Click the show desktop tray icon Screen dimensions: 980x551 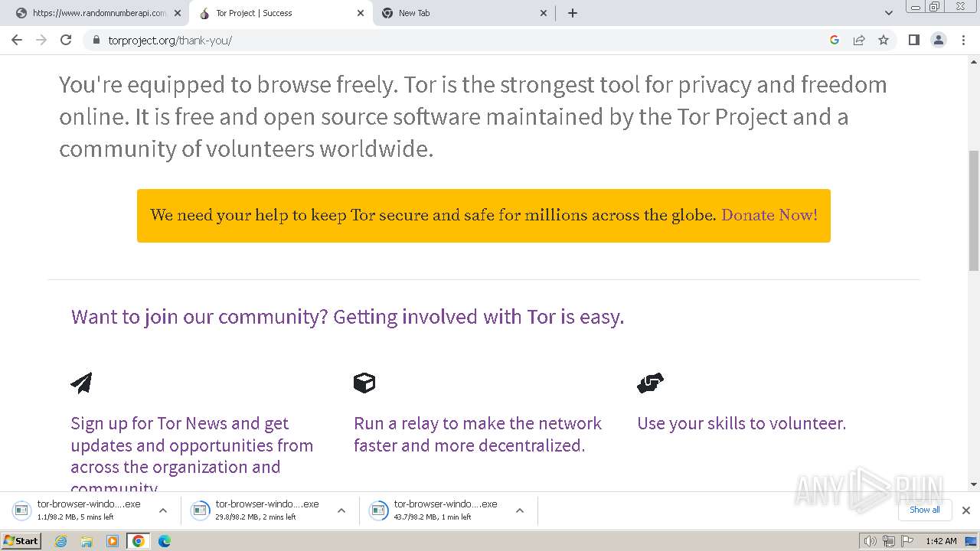click(x=972, y=541)
